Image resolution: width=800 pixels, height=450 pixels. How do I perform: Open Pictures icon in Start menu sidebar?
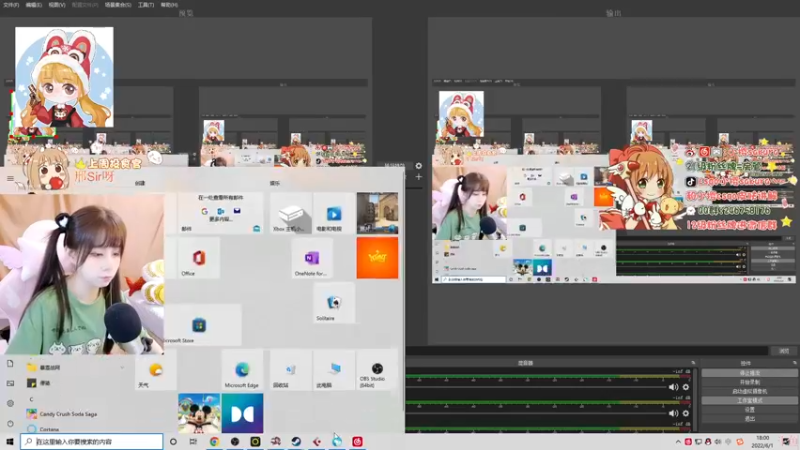click(x=10, y=383)
